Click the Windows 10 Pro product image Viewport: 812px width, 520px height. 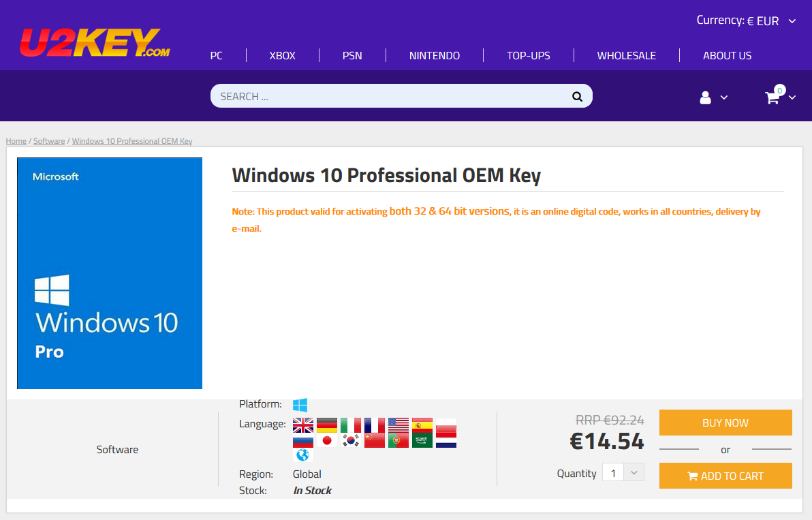pyautogui.click(x=110, y=273)
